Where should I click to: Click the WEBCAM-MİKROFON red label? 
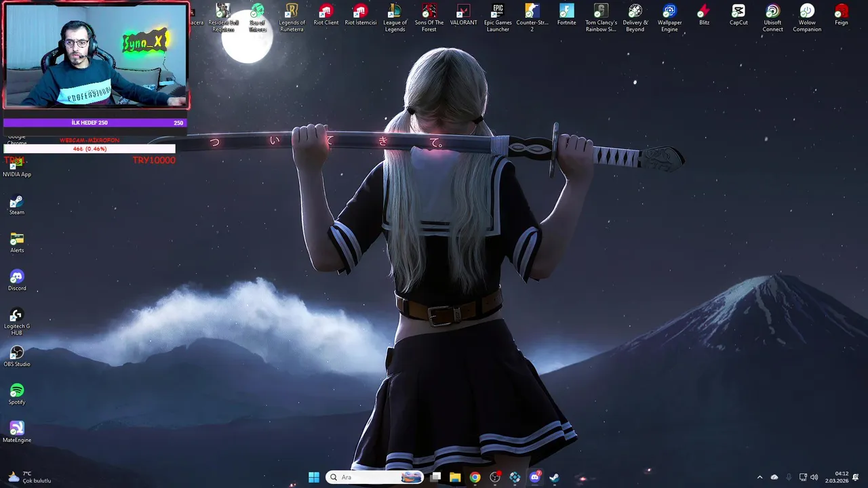(90, 140)
